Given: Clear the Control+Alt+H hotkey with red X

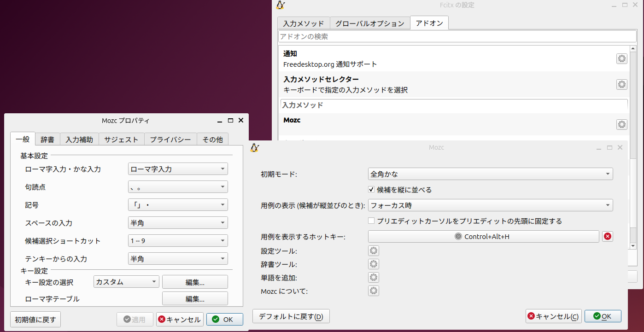Looking at the screenshot, I should (608, 236).
